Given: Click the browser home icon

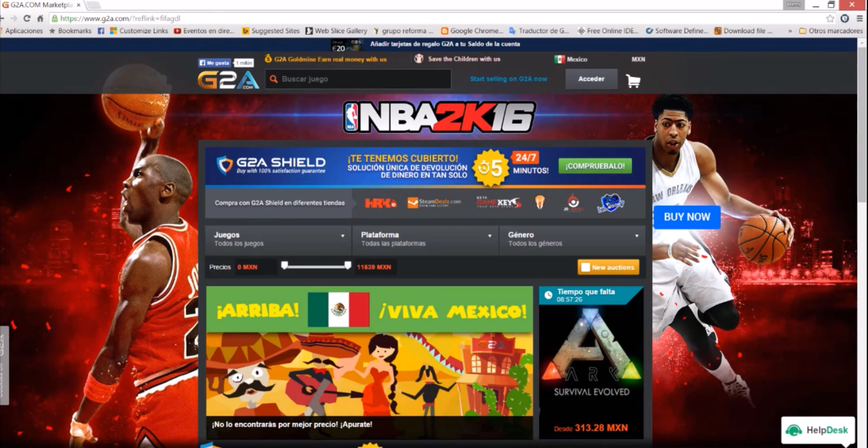Looking at the screenshot, I should coord(40,18).
